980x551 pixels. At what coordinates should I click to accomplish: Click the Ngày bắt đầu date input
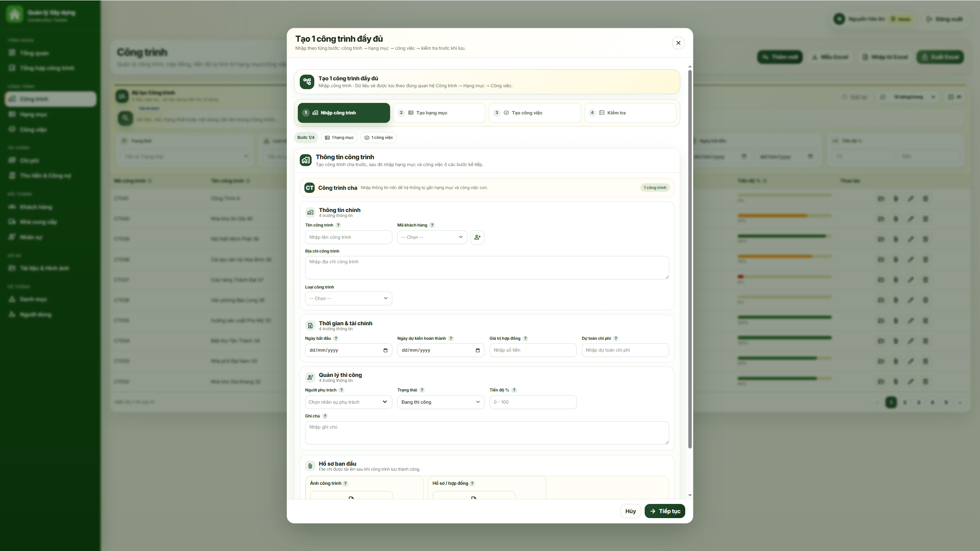tap(348, 350)
